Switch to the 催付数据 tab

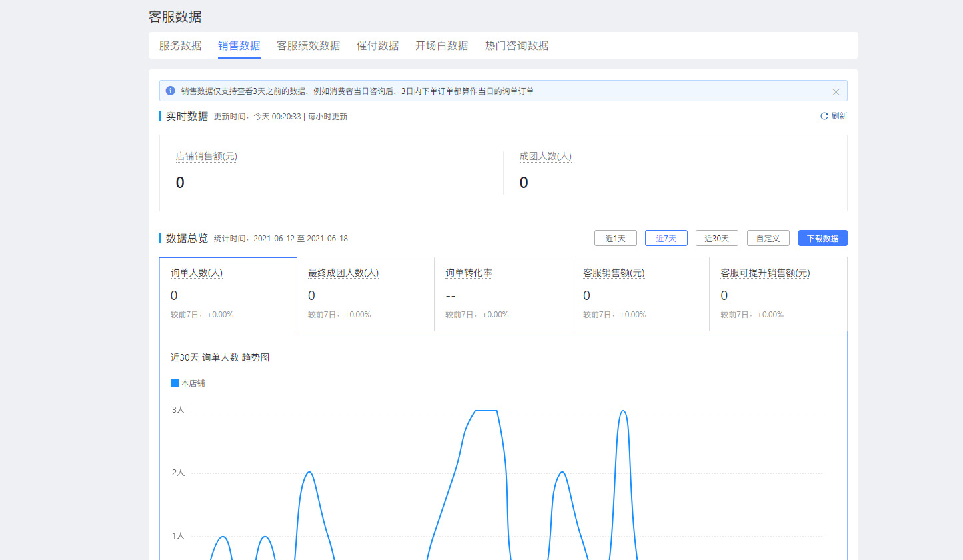[377, 45]
